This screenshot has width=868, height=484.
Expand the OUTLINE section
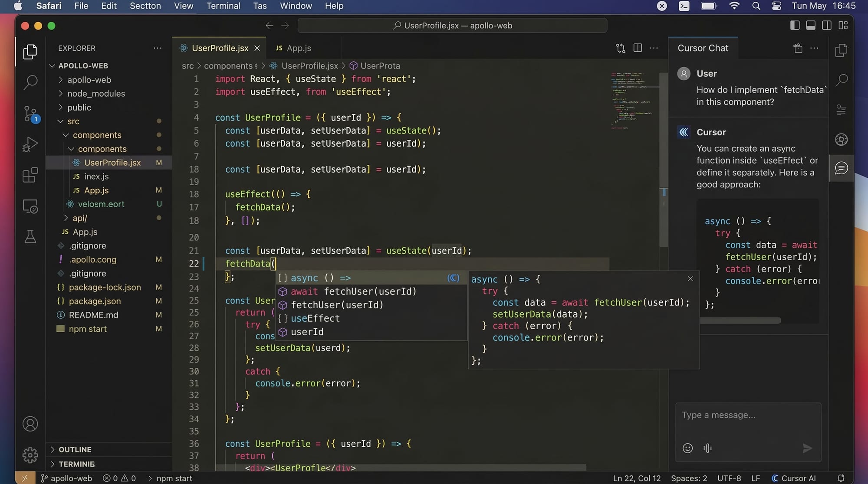point(75,450)
